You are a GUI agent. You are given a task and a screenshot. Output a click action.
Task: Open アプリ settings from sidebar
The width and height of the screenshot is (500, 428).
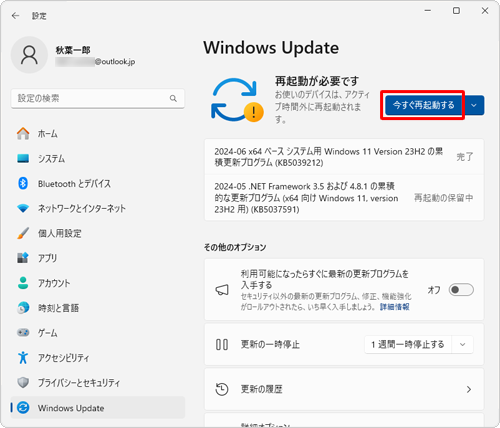98,258
